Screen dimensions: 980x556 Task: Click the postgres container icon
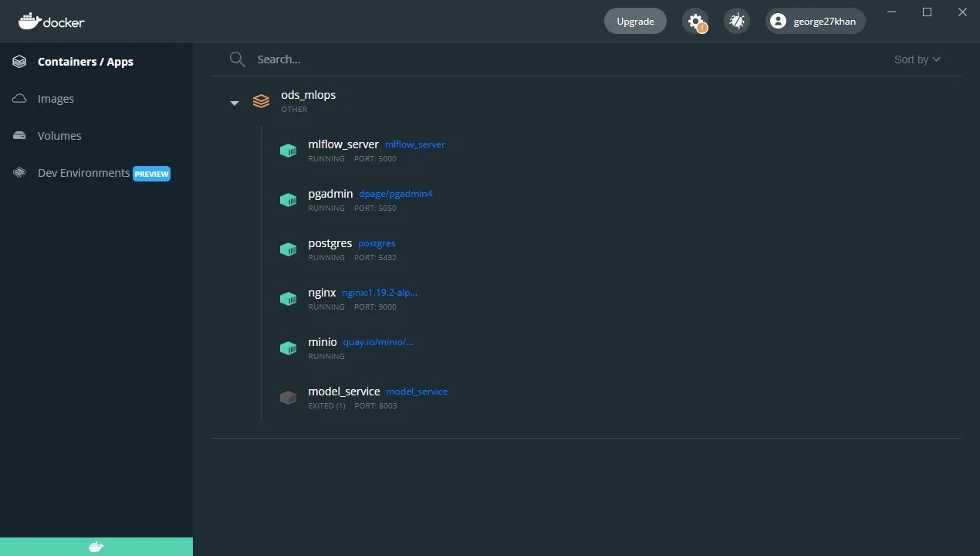click(x=288, y=249)
